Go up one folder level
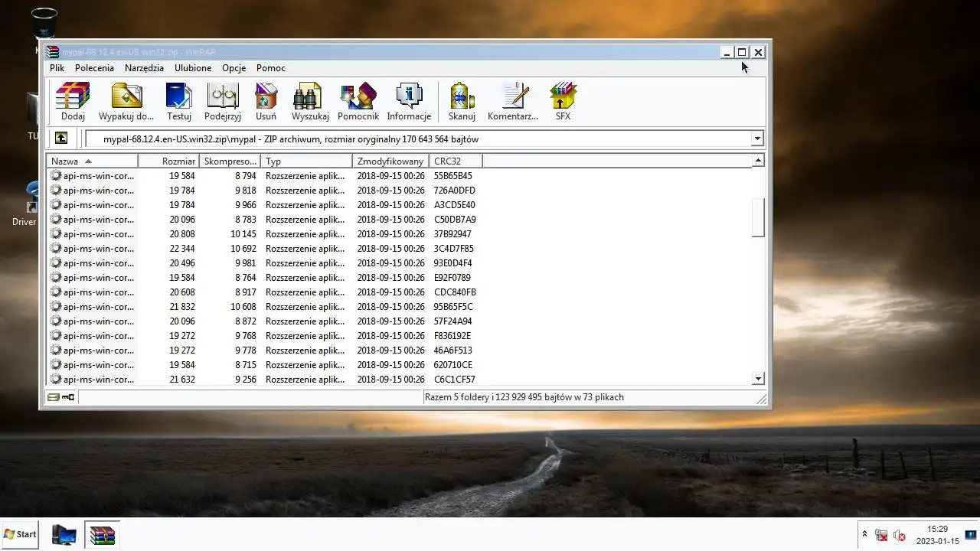Screen dimensions: 980x551 coord(61,139)
